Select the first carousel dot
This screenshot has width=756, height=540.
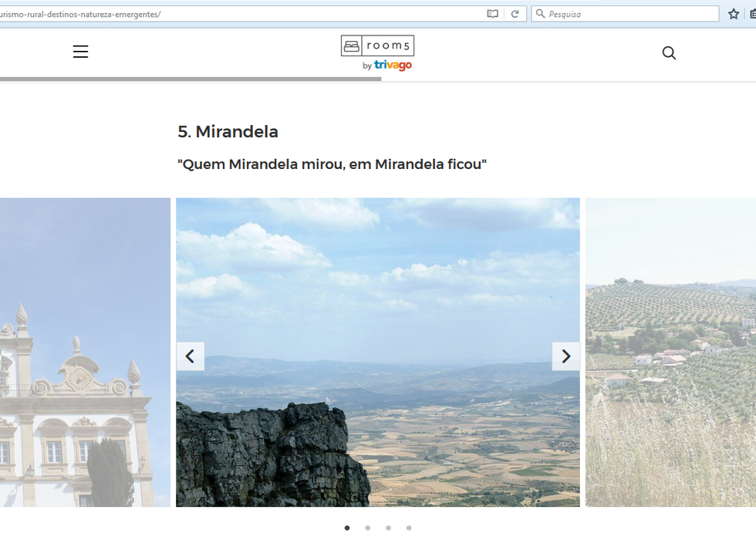[347, 528]
